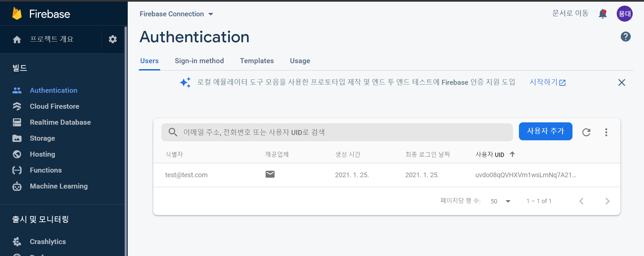Open project overview home icon
The image size is (644, 256).
17,40
